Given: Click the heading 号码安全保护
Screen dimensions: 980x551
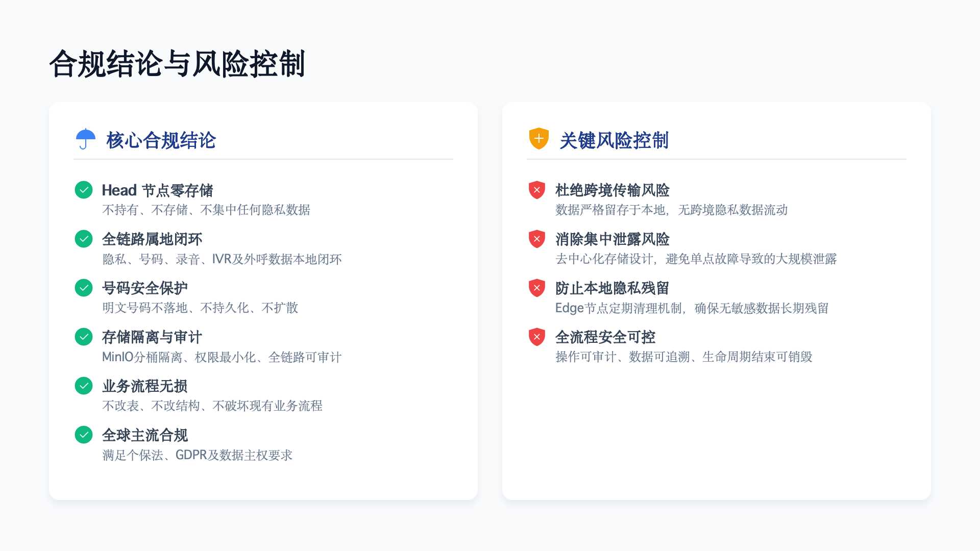Looking at the screenshot, I should (x=145, y=288).
